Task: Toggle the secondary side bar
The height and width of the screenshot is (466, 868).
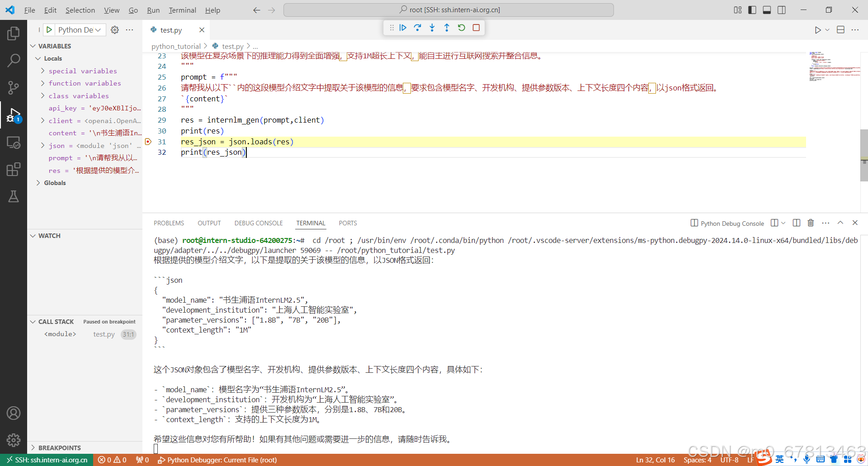Action: (x=782, y=10)
